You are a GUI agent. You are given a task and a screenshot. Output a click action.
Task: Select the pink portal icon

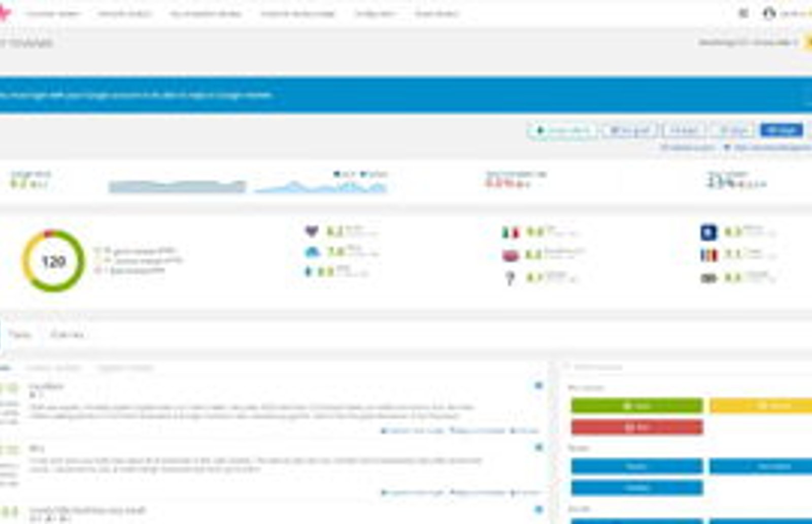coord(511,255)
